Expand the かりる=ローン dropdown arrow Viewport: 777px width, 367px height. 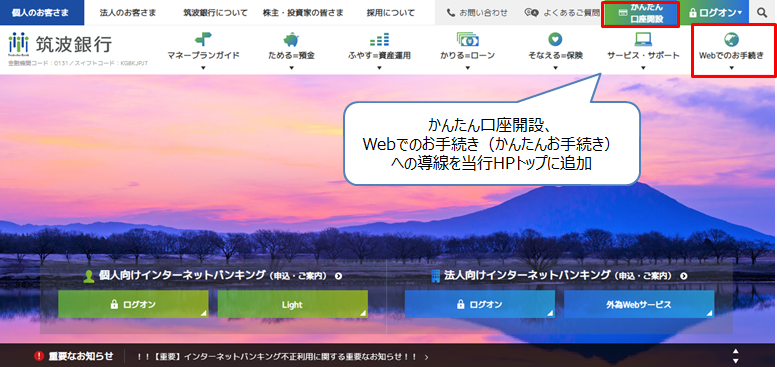pos(467,68)
